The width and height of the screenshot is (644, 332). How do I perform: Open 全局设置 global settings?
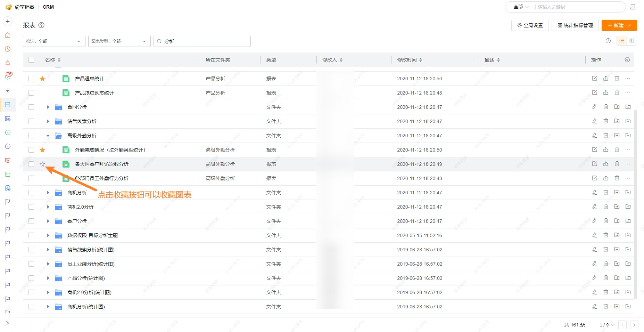tap(530, 25)
